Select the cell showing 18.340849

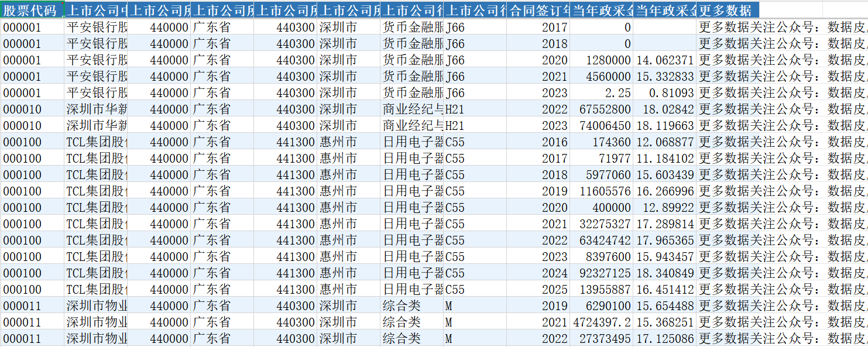pyautogui.click(x=665, y=273)
